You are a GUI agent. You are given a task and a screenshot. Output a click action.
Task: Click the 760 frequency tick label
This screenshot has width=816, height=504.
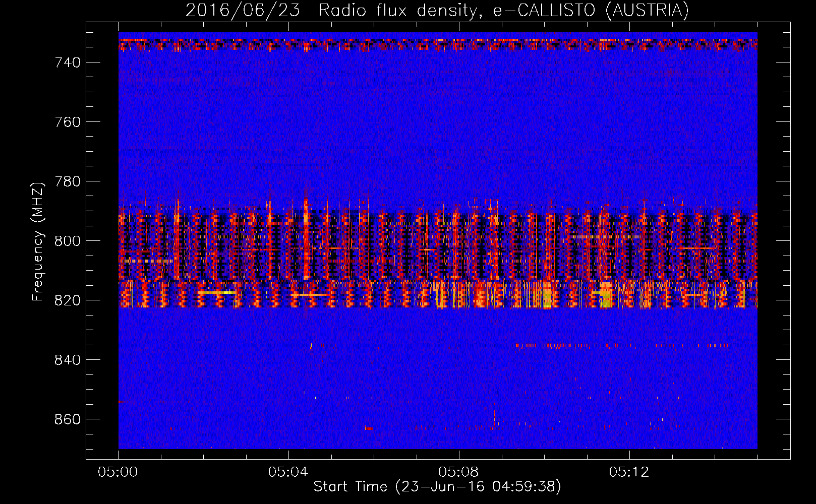[x=68, y=122]
